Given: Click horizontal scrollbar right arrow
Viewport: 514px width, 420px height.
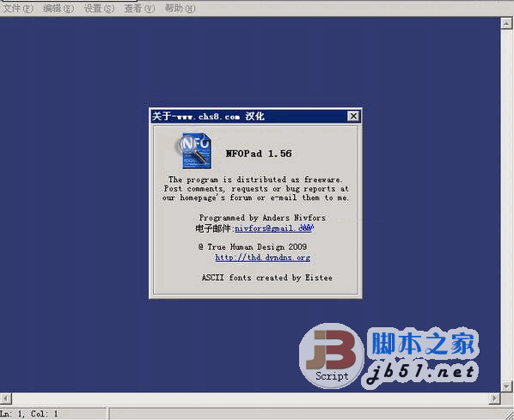Looking at the screenshot, I should click(494, 399).
